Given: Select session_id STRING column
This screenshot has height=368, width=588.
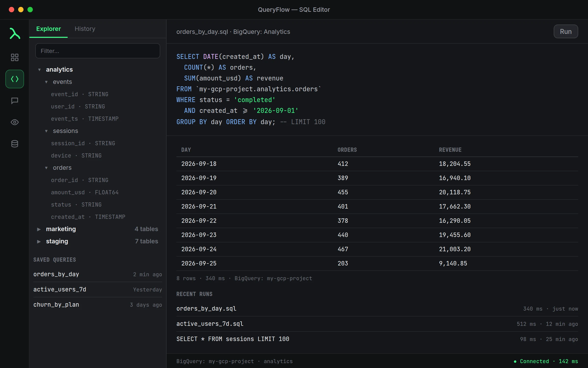Looking at the screenshot, I should click(83, 143).
